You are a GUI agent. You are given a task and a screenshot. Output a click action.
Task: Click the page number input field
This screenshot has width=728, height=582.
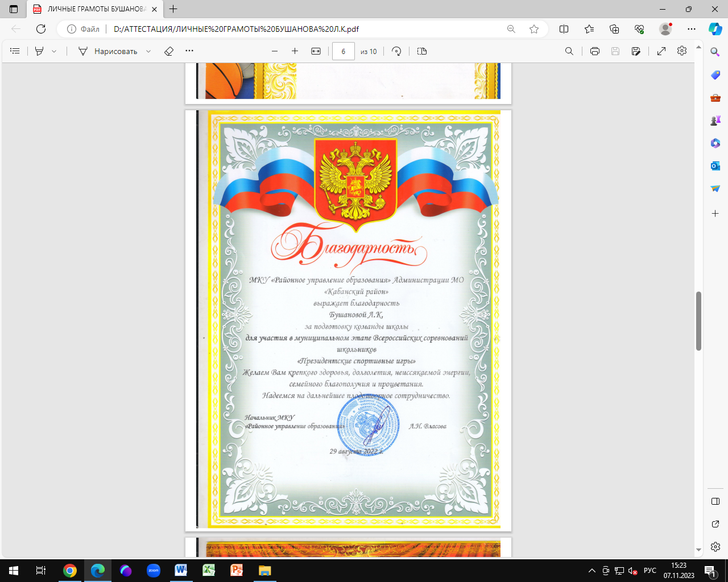click(344, 51)
